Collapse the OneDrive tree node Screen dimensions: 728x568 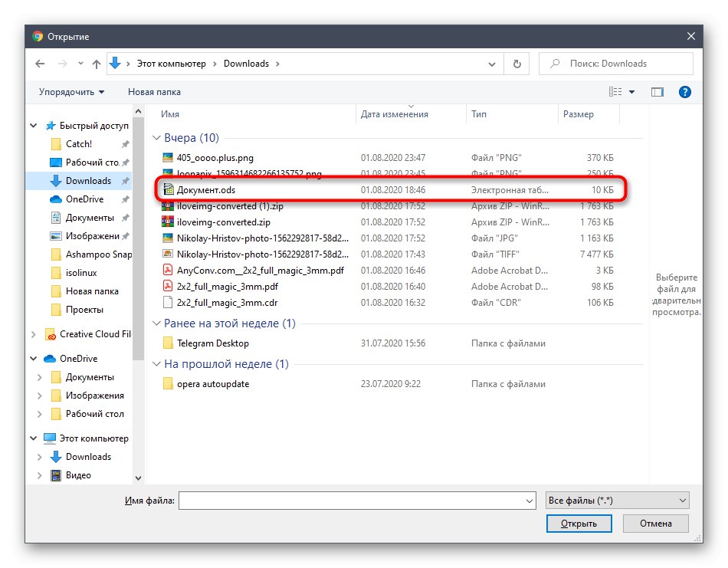coord(34,359)
